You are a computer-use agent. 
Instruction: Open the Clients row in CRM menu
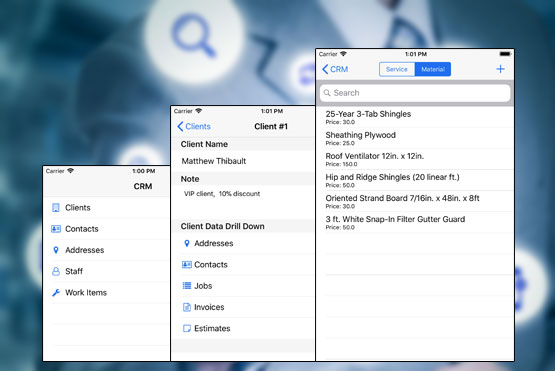click(107, 207)
